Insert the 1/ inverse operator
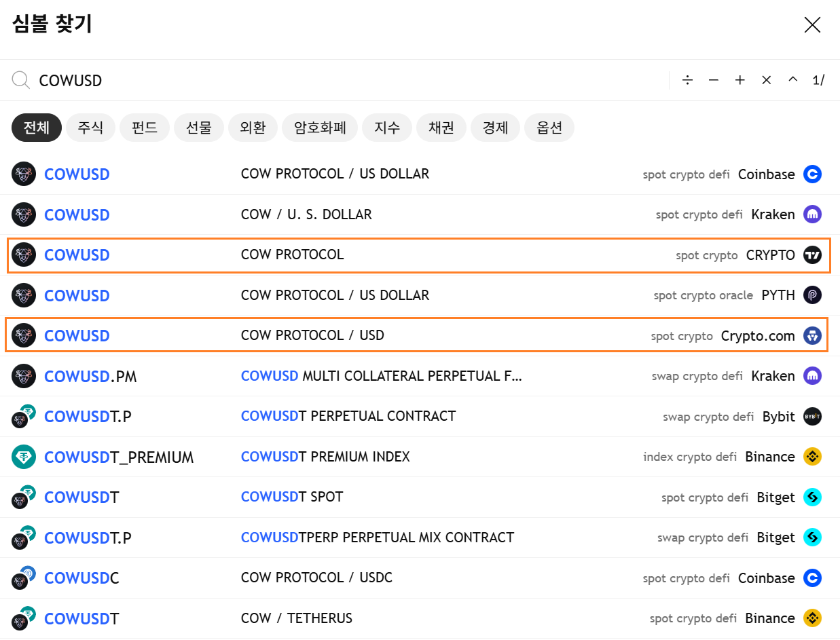The image size is (840, 640). [818, 80]
